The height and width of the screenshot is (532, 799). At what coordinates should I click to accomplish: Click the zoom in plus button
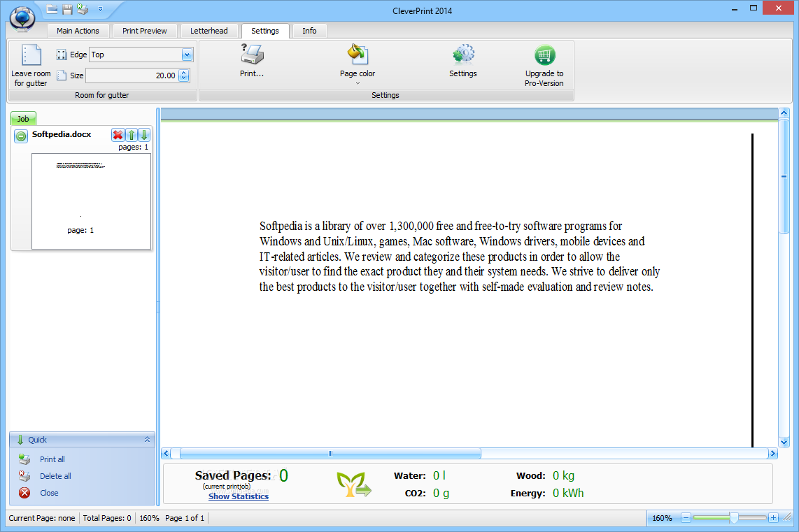point(773,518)
